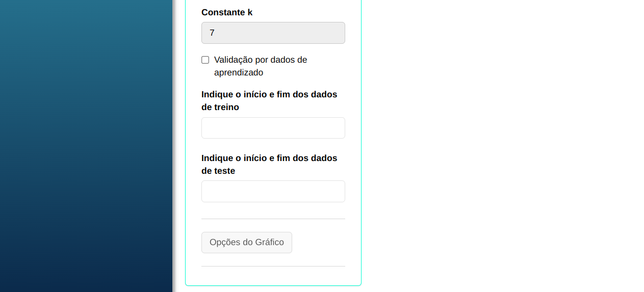Enable the "Validação por dados de aprendizado" checkbox
This screenshot has width=644, height=292.
pos(205,60)
